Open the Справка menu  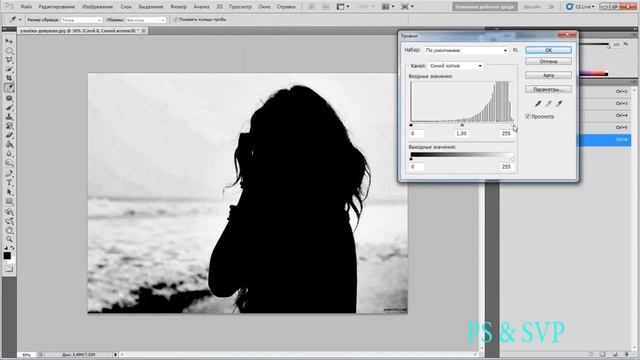pos(286,7)
